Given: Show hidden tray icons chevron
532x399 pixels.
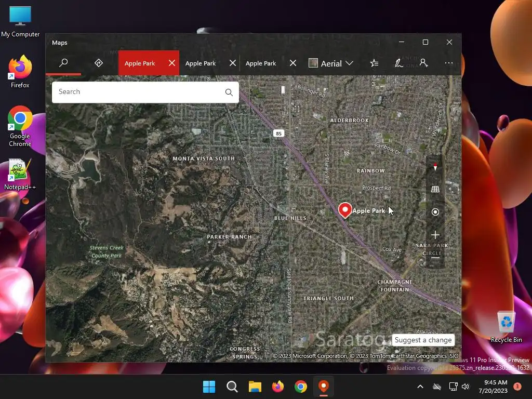Looking at the screenshot, I should tap(420, 387).
